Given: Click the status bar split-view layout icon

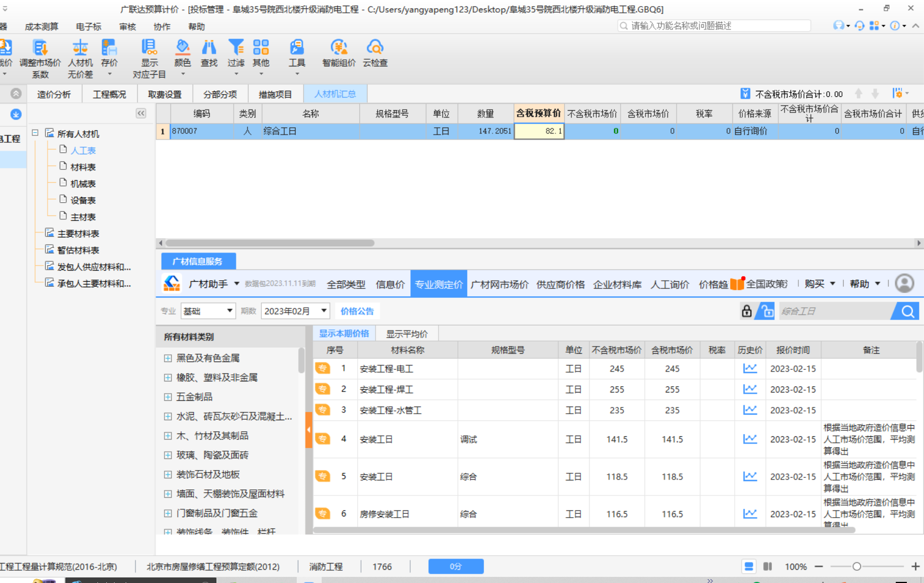Looking at the screenshot, I should (767, 566).
